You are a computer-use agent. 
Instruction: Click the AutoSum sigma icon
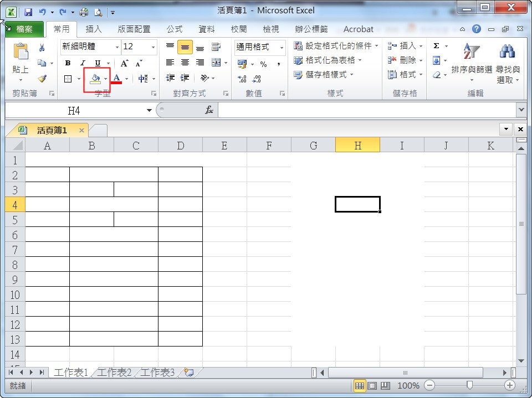(437, 46)
